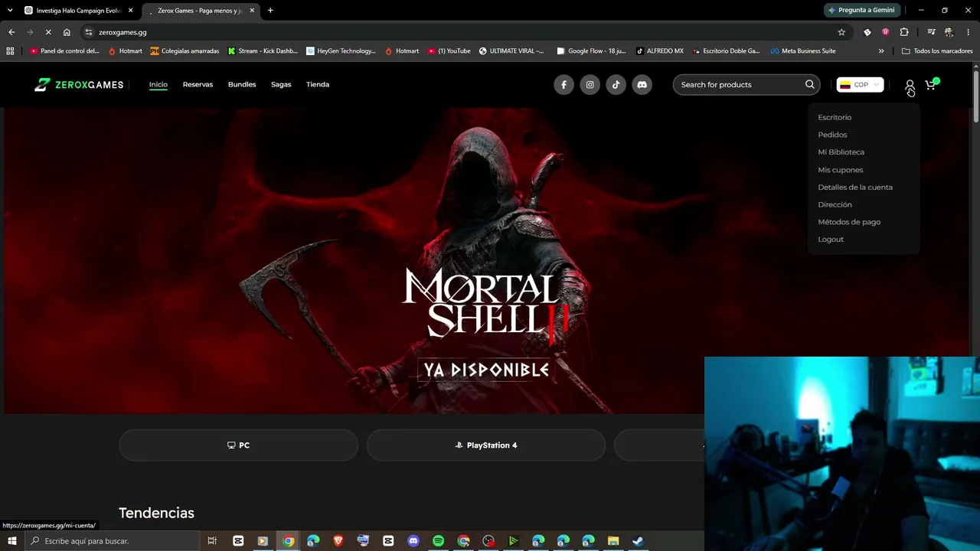Open the Chrome three-dot menu
The image size is (980, 551).
(x=969, y=32)
